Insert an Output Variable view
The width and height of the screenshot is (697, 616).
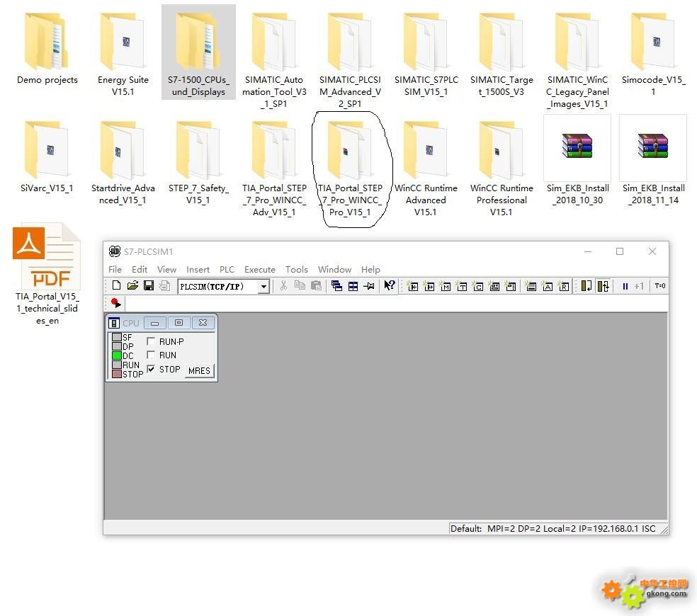click(429, 286)
